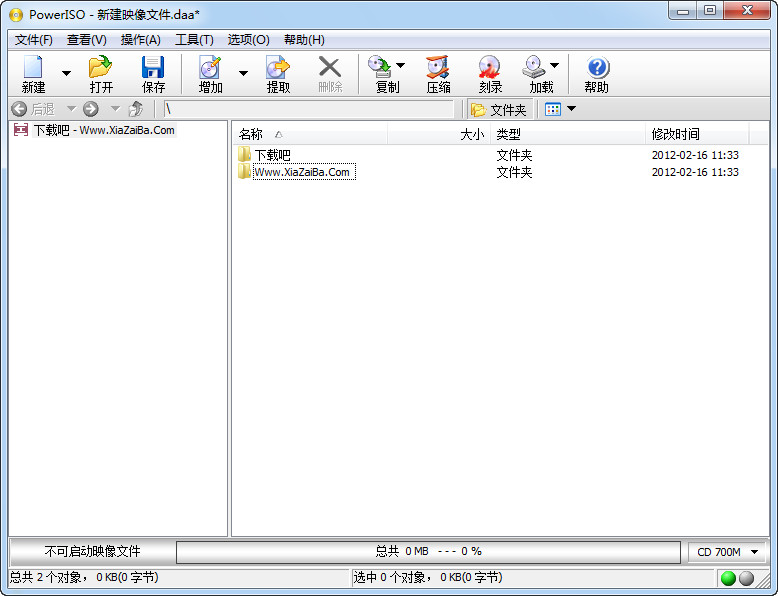The width and height of the screenshot is (778, 596).
Task: Sort by the 类型 column header
Action: click(568, 134)
